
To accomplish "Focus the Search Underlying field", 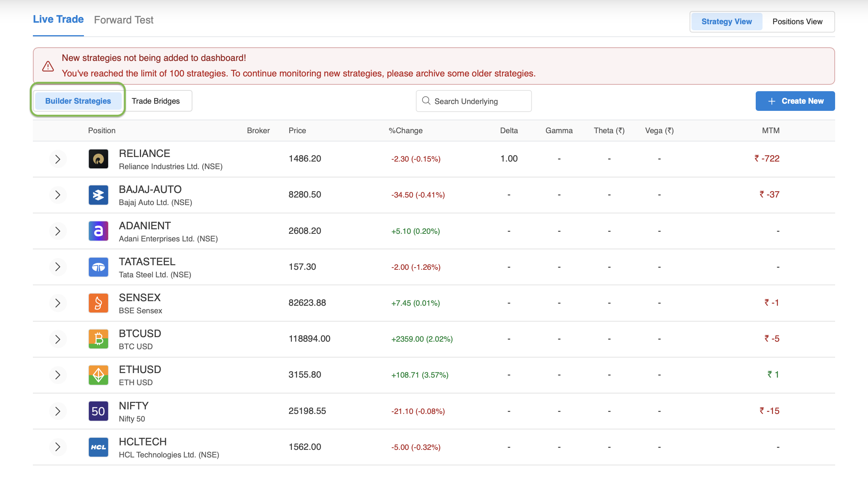I will pyautogui.click(x=474, y=101).
